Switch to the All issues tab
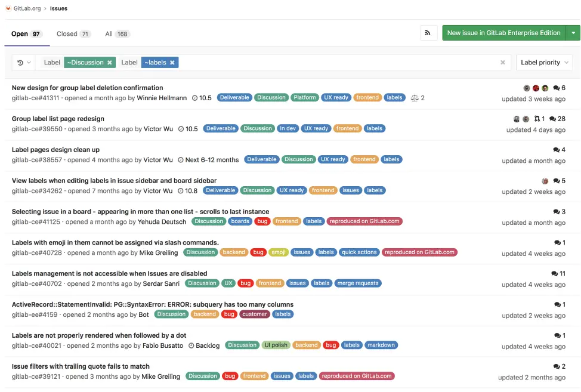This screenshot has height=392, width=581. pos(110,33)
